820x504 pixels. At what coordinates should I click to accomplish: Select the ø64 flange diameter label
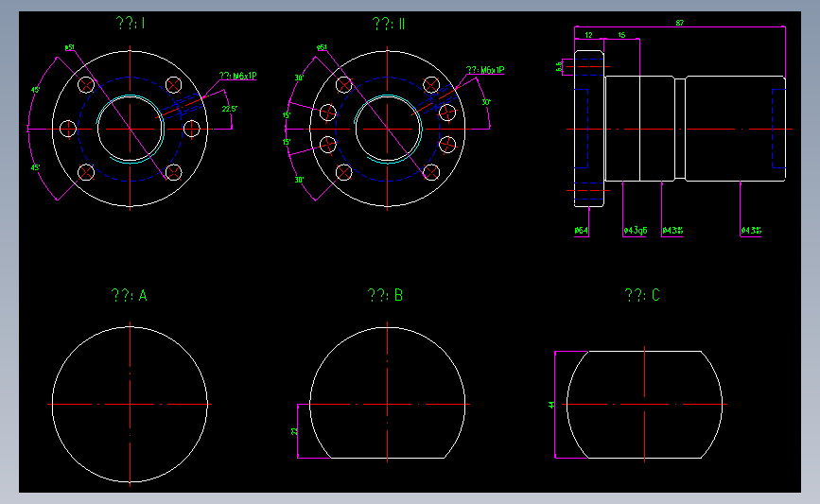pyautogui.click(x=581, y=230)
